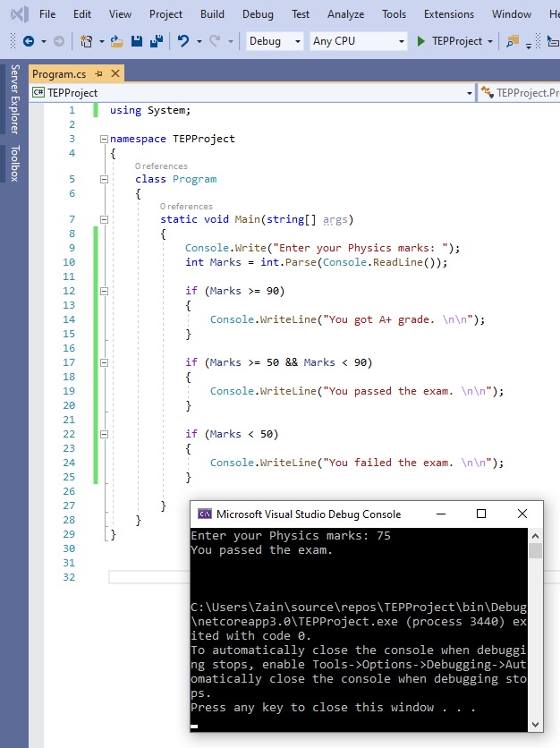Open the Toolbox side panel
The width and height of the screenshot is (560, 748).
tap(14, 164)
